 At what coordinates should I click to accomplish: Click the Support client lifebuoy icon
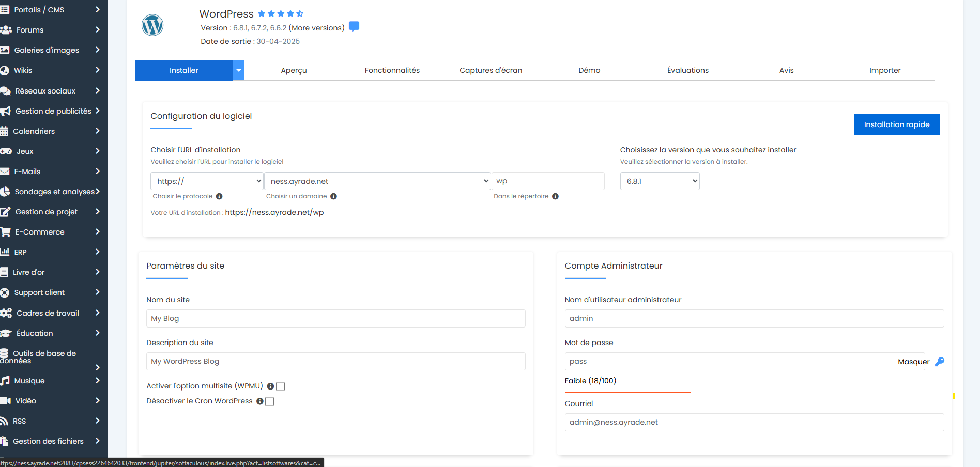coord(5,293)
